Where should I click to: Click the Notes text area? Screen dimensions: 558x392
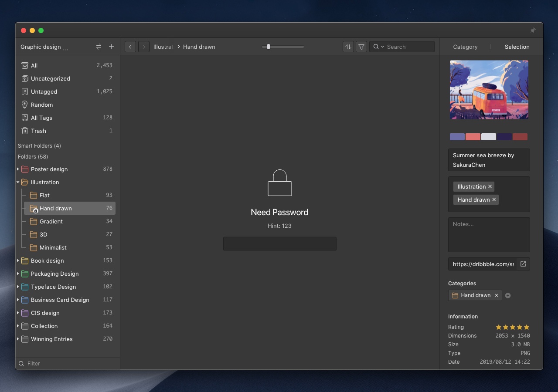[489, 235]
